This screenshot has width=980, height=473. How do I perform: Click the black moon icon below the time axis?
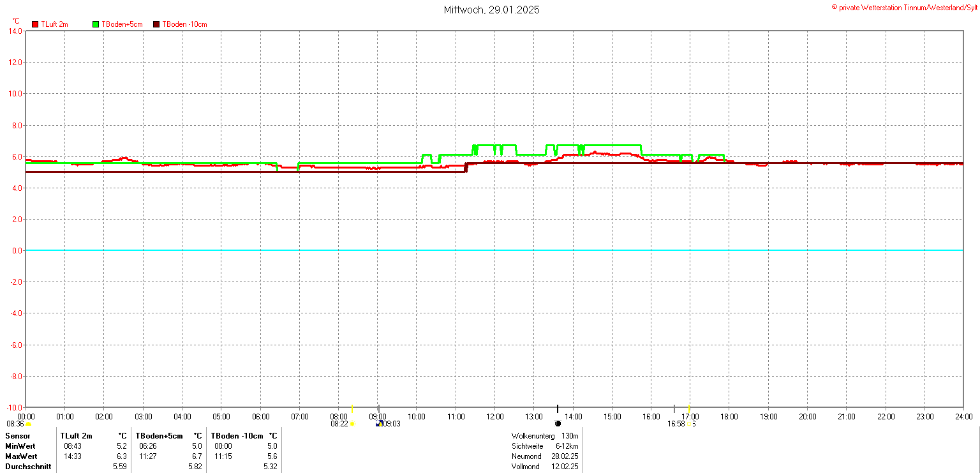[x=558, y=423]
